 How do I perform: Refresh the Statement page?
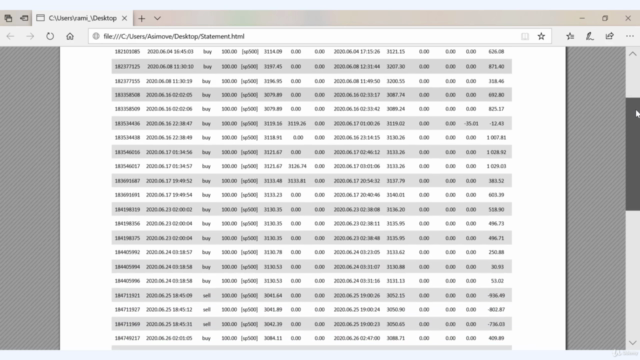(x=50, y=36)
